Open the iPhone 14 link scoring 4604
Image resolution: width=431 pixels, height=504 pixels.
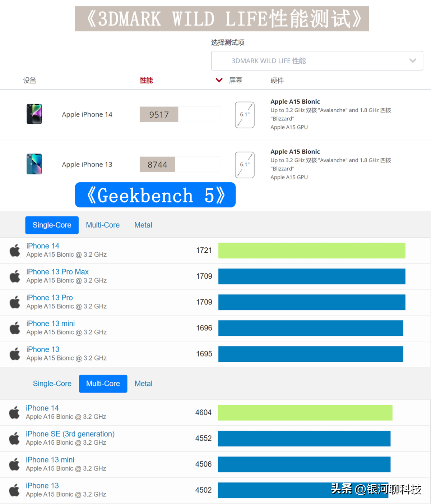pos(42,408)
